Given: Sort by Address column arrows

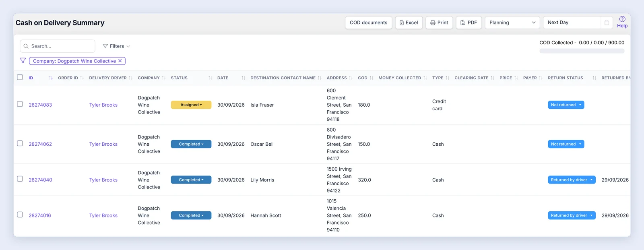Looking at the screenshot, I should 351,78.
